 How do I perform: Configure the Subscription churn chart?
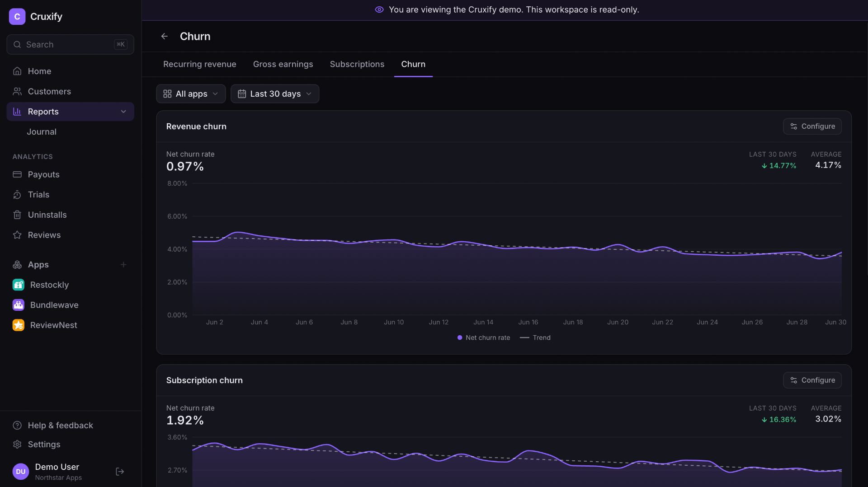click(812, 380)
